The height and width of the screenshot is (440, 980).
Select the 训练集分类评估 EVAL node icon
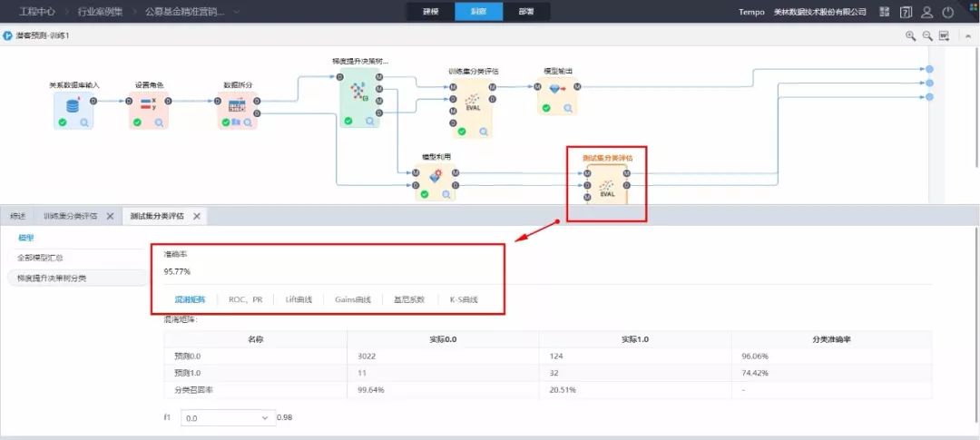(x=473, y=103)
